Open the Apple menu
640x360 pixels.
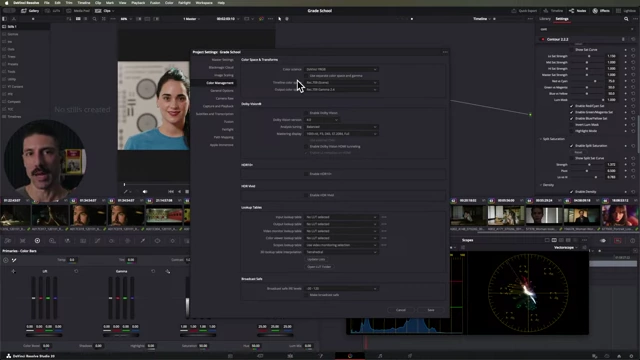tap(6, 3)
